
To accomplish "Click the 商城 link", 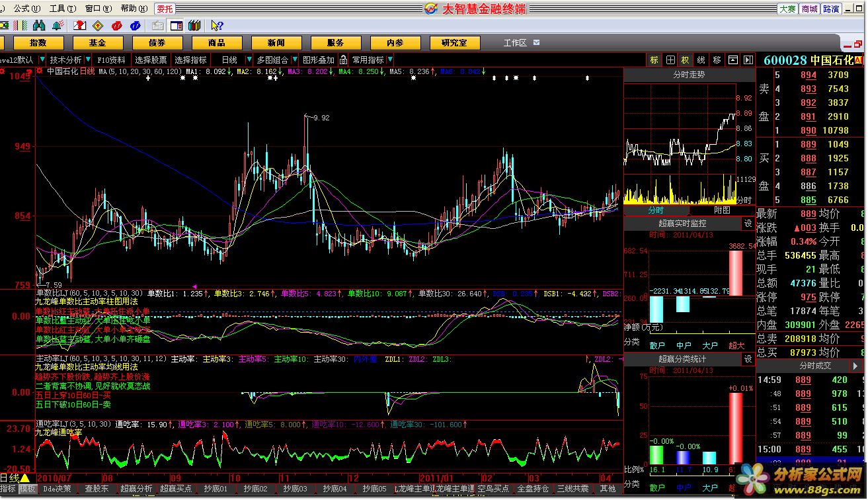I will (809, 9).
